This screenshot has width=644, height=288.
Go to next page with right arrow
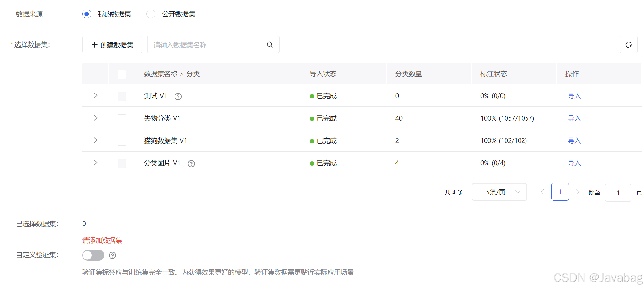point(578,191)
